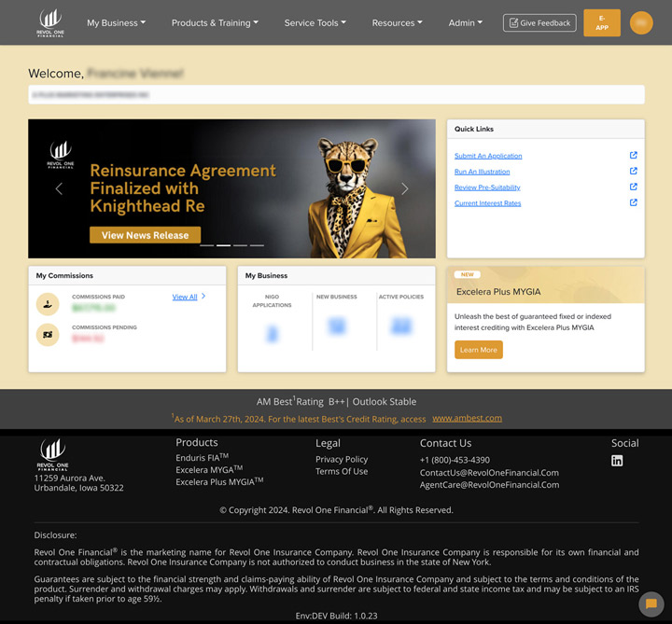This screenshot has height=624, width=672.
Task: Expand the My Business dropdown menu
Action: 116,22
